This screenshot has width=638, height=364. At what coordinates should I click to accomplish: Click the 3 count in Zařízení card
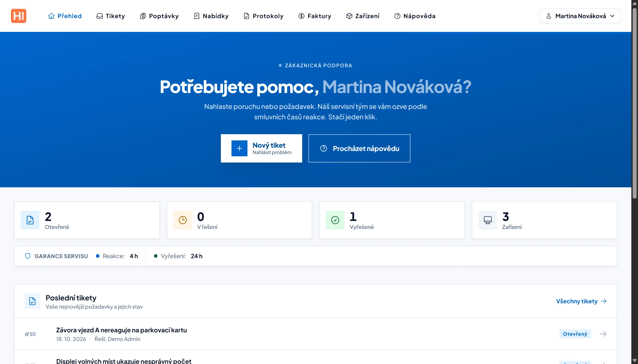click(506, 217)
